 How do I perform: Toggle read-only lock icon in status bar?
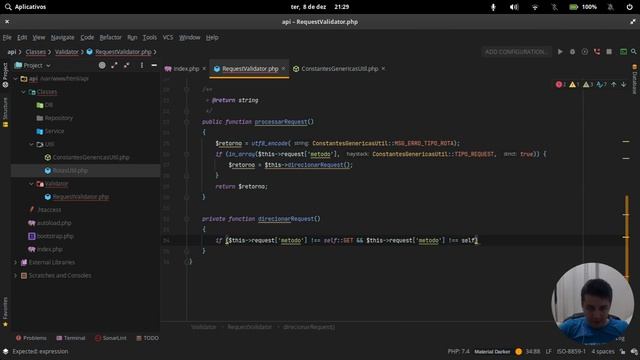[622, 351]
